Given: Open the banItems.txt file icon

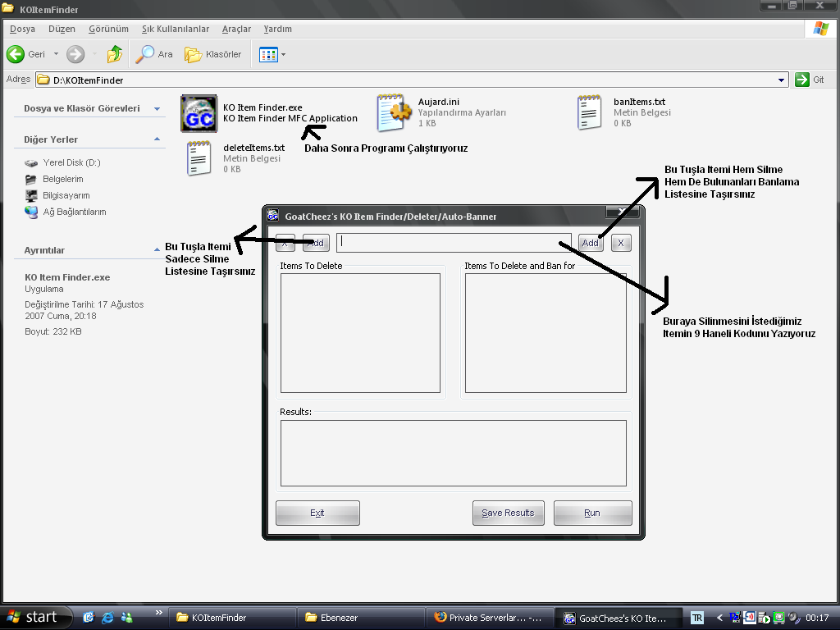Looking at the screenshot, I should [x=590, y=112].
